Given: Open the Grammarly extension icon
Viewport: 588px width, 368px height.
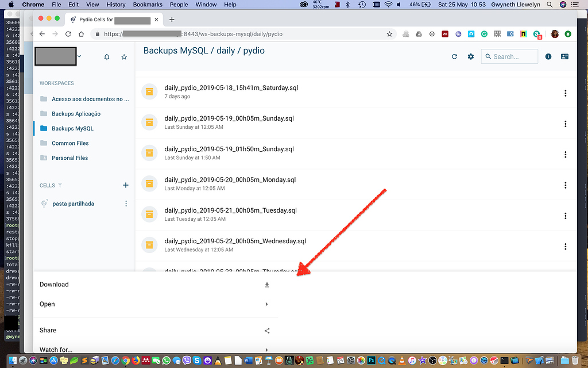Looking at the screenshot, I should (x=484, y=34).
